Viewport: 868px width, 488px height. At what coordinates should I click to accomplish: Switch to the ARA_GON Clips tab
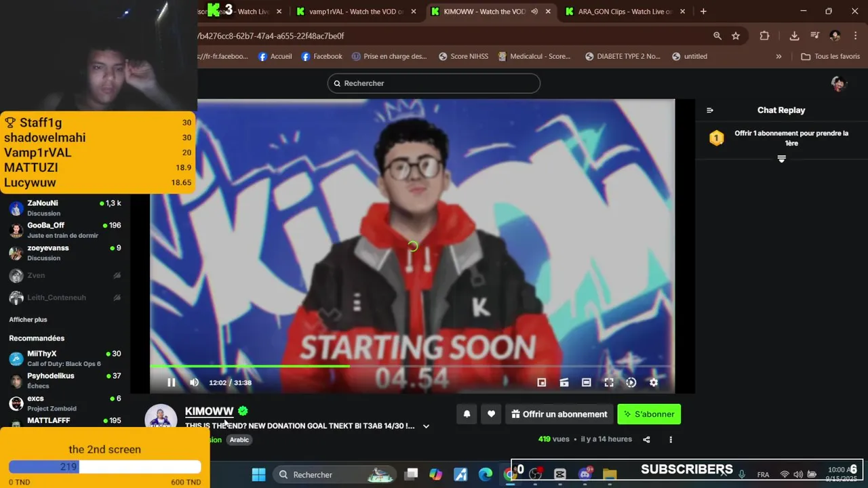[624, 12]
